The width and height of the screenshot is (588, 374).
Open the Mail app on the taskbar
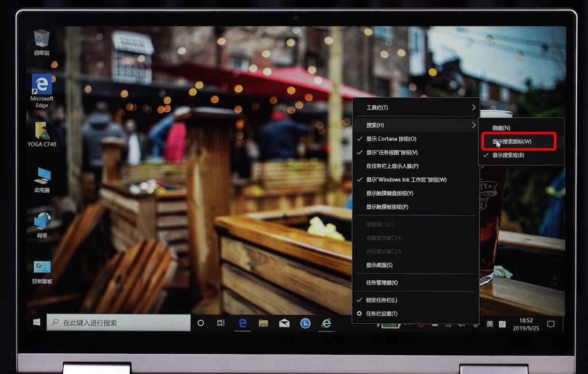click(x=284, y=323)
